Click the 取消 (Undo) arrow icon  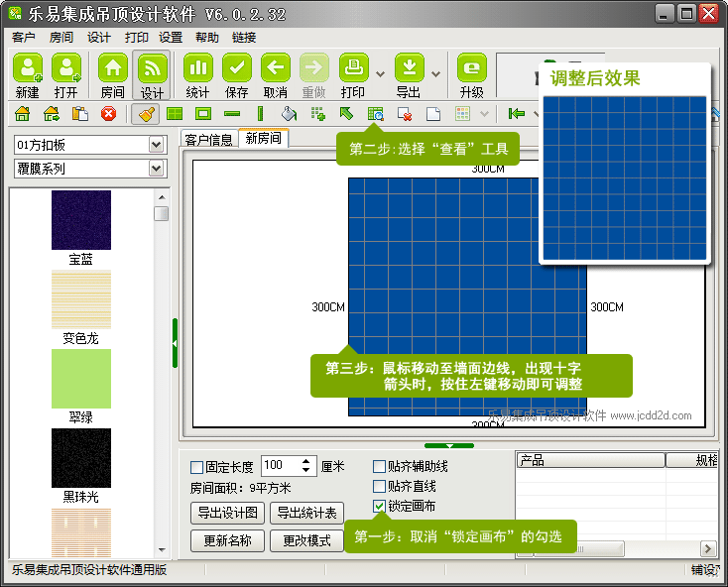click(276, 74)
